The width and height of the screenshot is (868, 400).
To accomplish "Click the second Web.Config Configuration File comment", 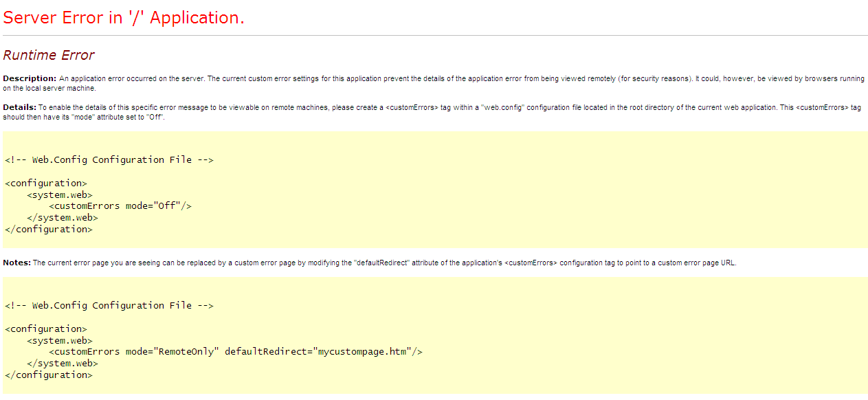I will pyautogui.click(x=109, y=305).
